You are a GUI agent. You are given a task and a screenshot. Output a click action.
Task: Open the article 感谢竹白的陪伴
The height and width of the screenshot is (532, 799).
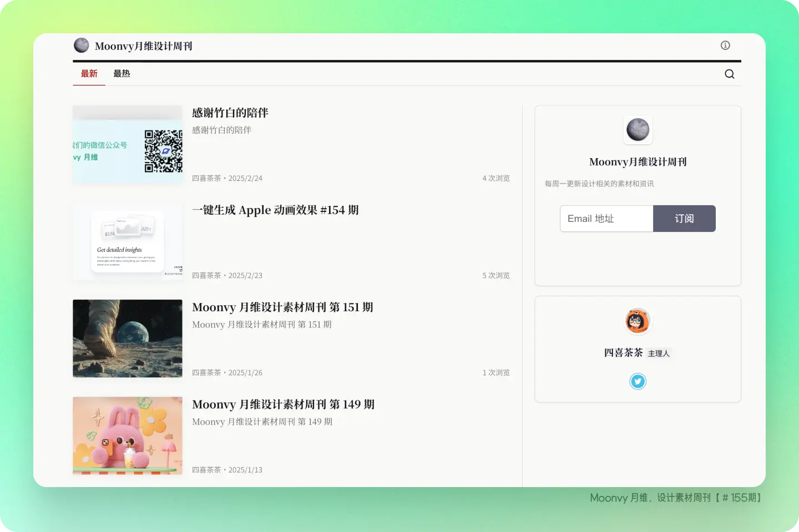(x=230, y=113)
